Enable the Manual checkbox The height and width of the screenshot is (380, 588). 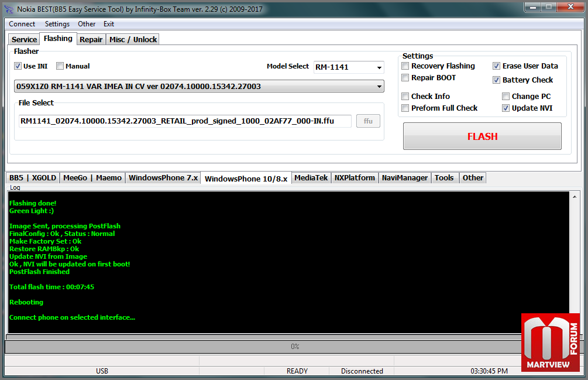[x=60, y=66]
